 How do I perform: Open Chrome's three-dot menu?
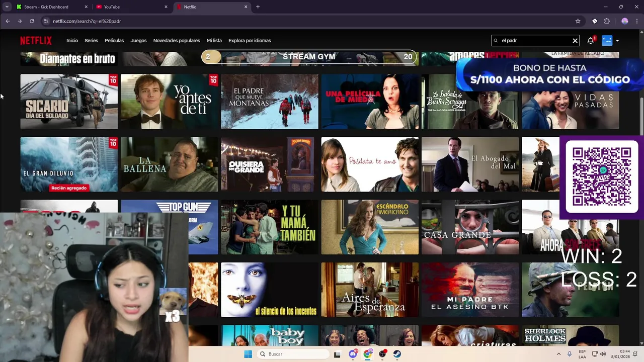click(637, 21)
